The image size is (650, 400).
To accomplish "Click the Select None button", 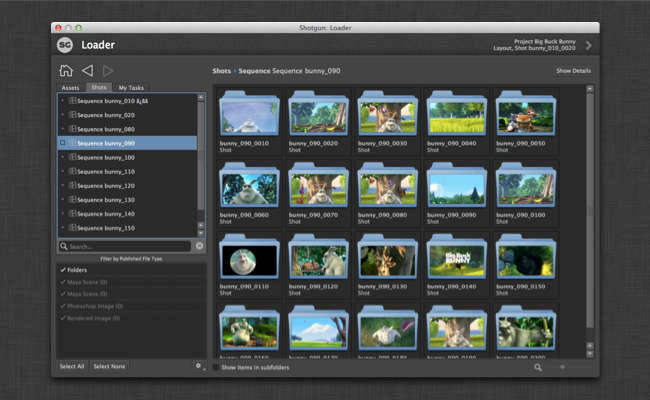I will 109,366.
